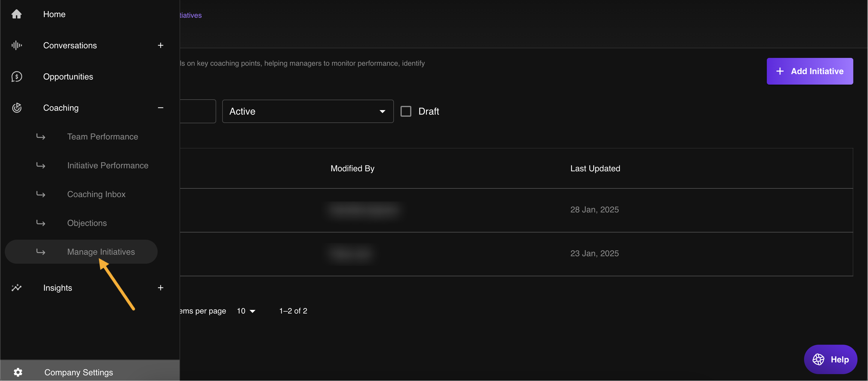
Task: Click the Opportunities dollar bubble icon
Action: click(17, 76)
